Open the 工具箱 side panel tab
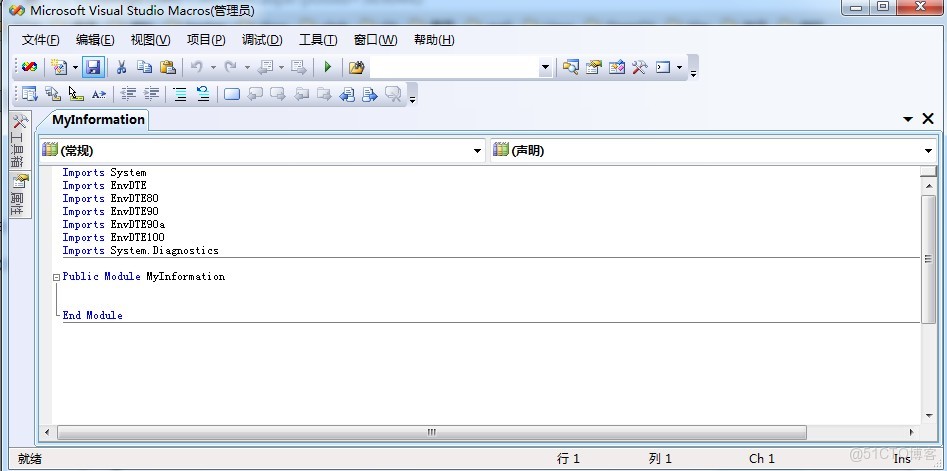Image resolution: width=947 pixels, height=471 pixels. [x=19, y=141]
